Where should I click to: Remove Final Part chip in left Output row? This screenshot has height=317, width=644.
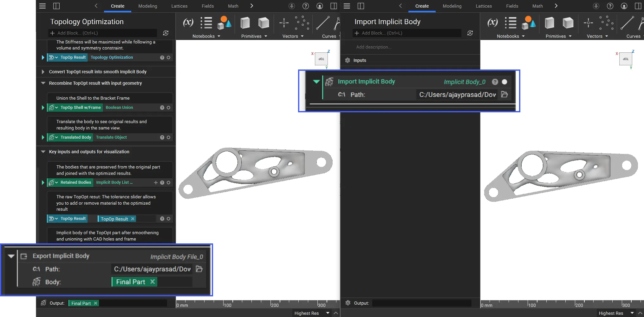(x=95, y=303)
